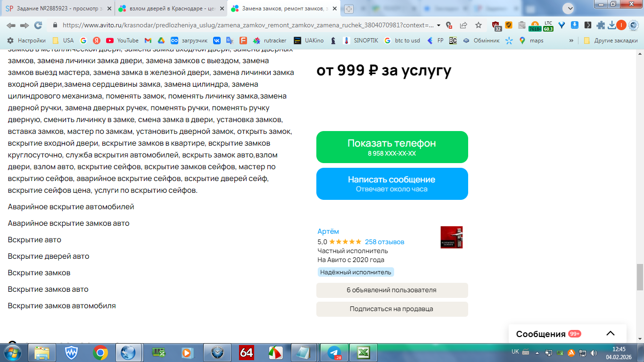Viewport: 644px width, 362px height.
Task: Open the browser downloads arrow icon
Action: coord(611,25)
